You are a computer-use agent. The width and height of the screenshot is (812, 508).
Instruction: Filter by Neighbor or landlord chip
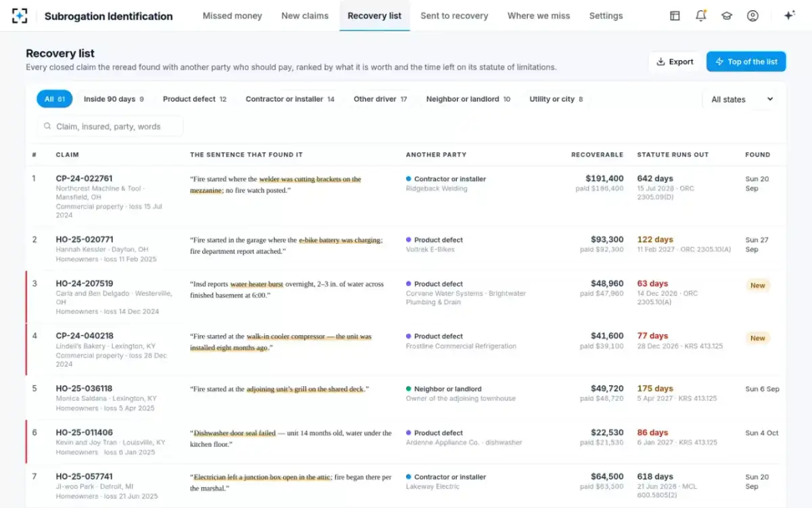(468, 99)
